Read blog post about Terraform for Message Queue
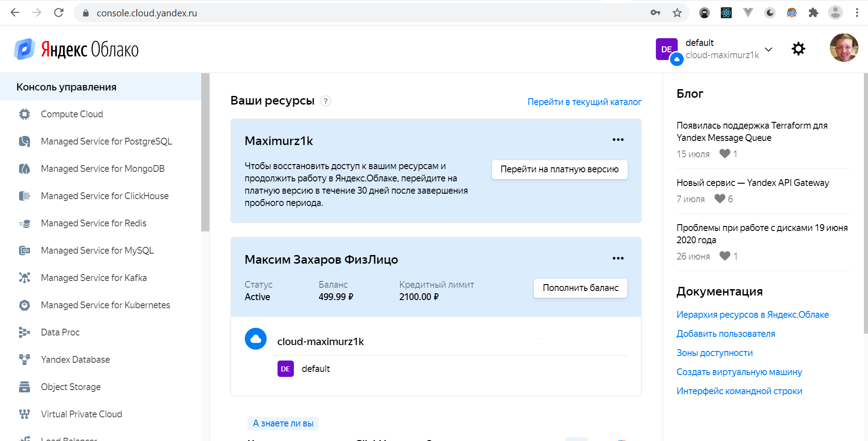 point(752,131)
